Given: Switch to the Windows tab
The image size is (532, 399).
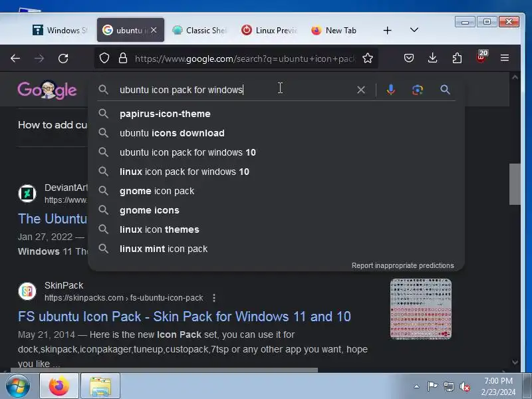Looking at the screenshot, I should 60,30.
